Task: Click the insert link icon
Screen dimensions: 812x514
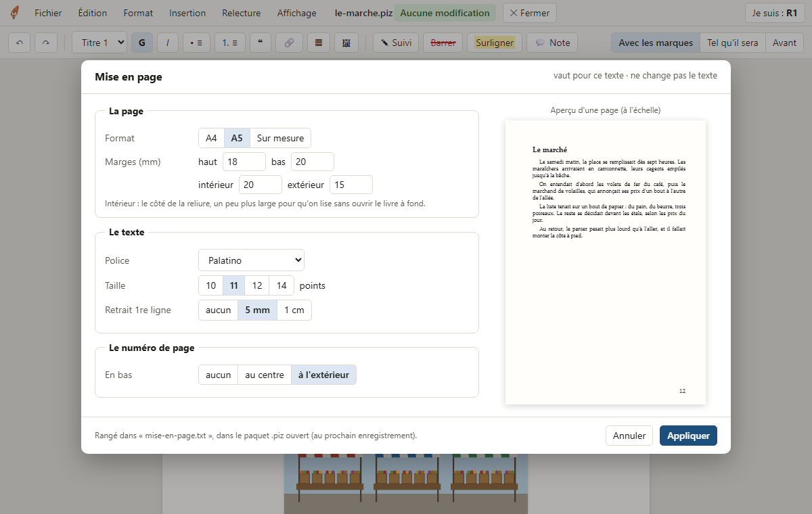Action: 289,43
